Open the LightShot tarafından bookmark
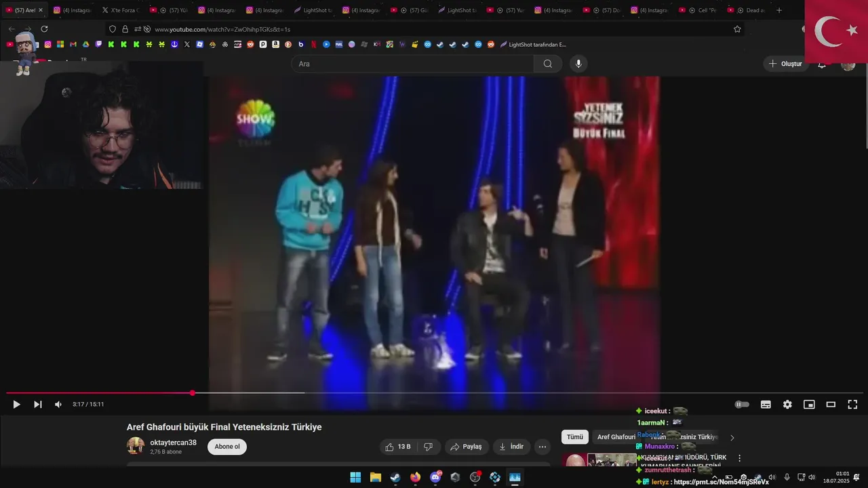 click(x=533, y=45)
